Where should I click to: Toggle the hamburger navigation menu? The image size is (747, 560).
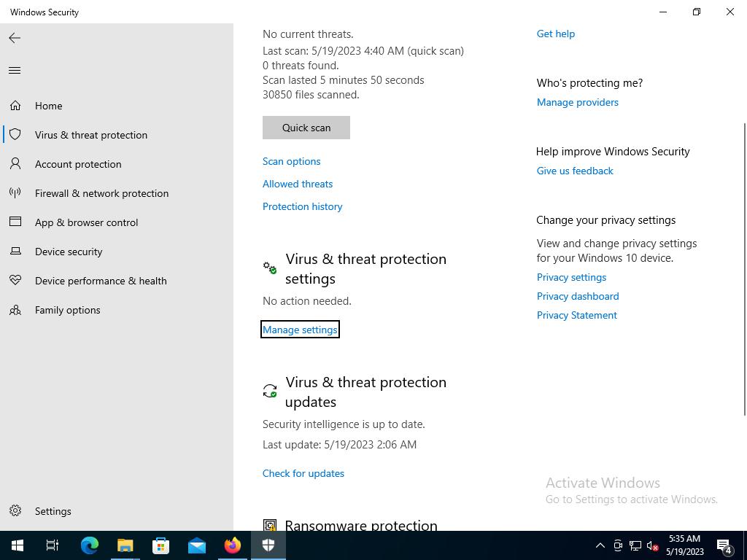pyautogui.click(x=15, y=71)
